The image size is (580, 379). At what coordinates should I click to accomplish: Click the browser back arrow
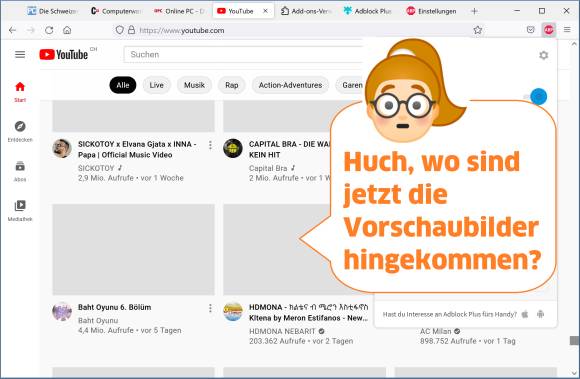click(13, 30)
